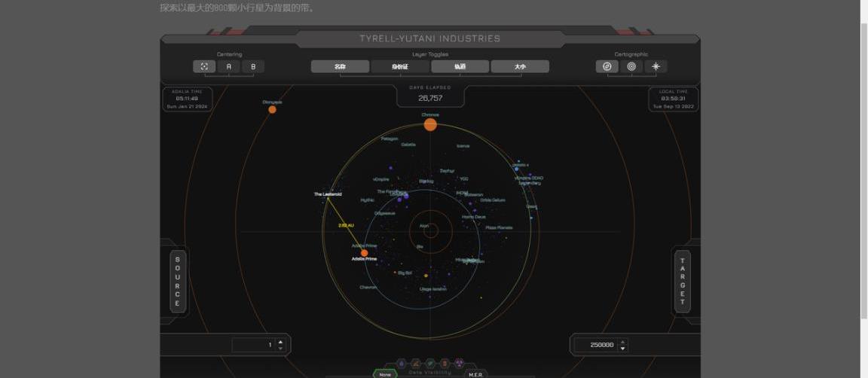Select the orange Adalia Prime dot

(x=364, y=253)
